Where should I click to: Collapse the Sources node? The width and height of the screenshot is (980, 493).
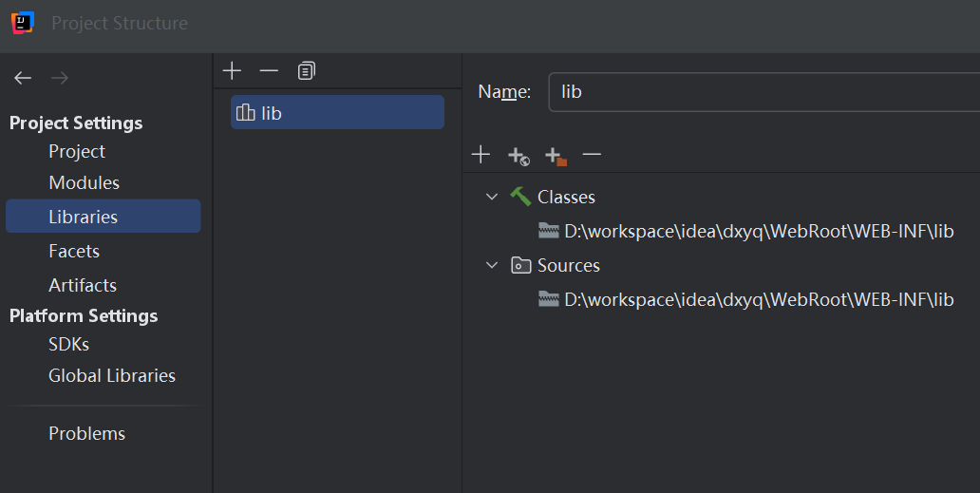[492, 265]
